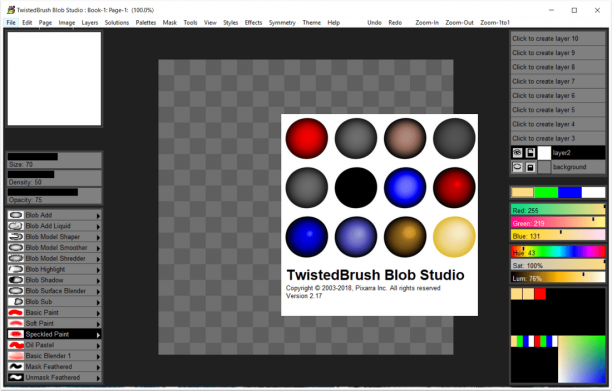Screen dimensions: 612x391
Task: Pick the blue swatch in the color bar
Action: (570, 192)
